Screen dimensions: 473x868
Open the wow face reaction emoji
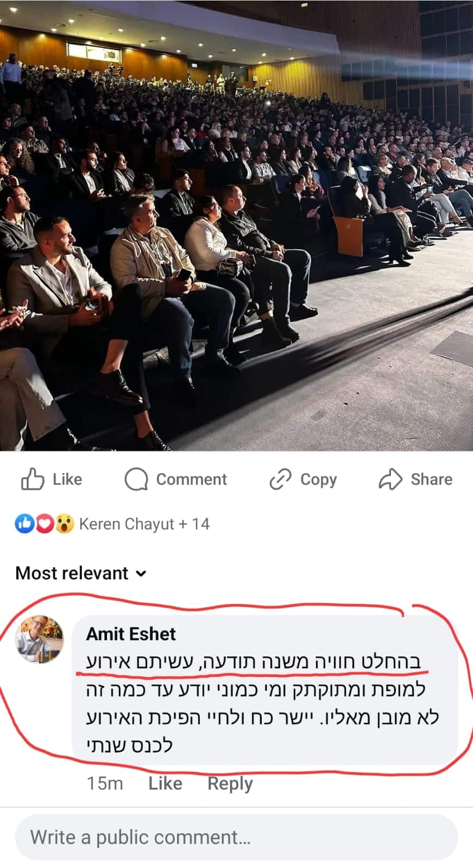click(x=64, y=524)
